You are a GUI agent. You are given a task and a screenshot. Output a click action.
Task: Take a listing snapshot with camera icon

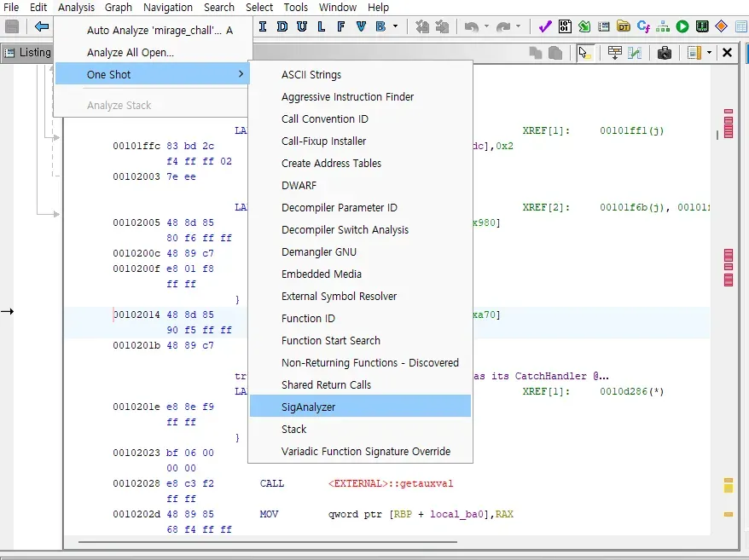pos(665,53)
